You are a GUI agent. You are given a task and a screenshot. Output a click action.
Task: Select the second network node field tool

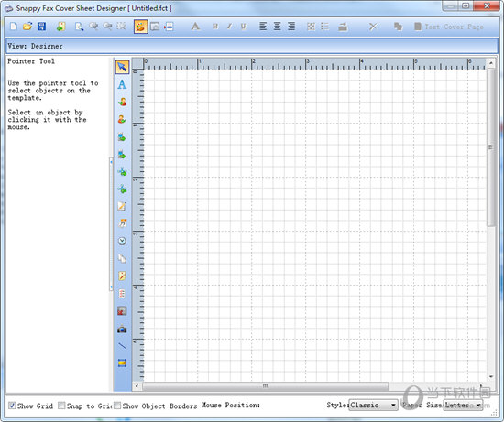(122, 189)
